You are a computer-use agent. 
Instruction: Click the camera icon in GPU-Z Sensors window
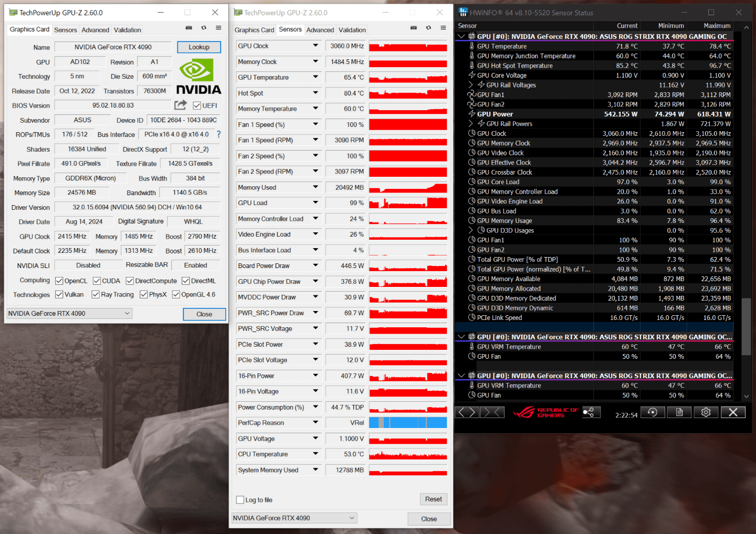414,28
